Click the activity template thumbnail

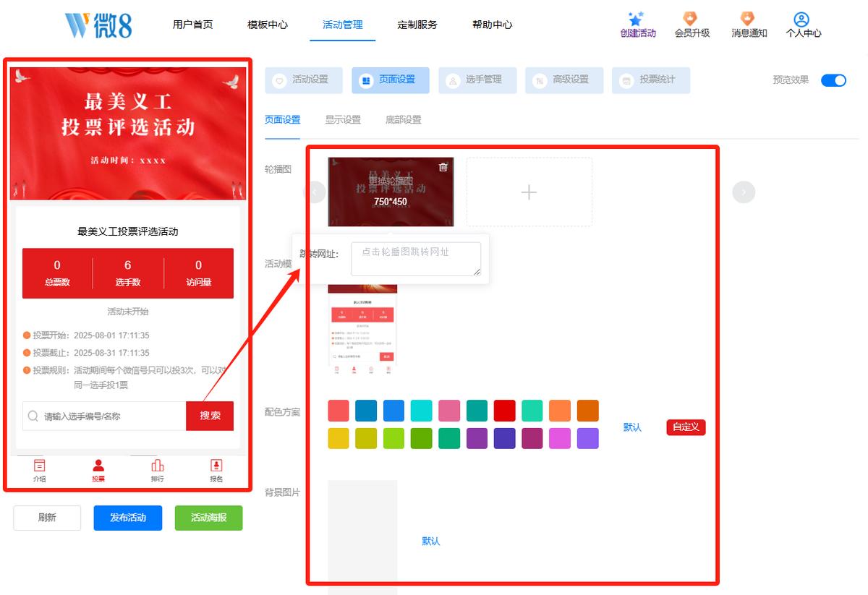[x=362, y=330]
